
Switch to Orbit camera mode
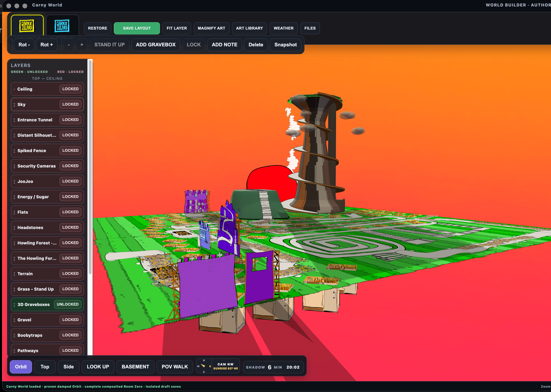21,367
